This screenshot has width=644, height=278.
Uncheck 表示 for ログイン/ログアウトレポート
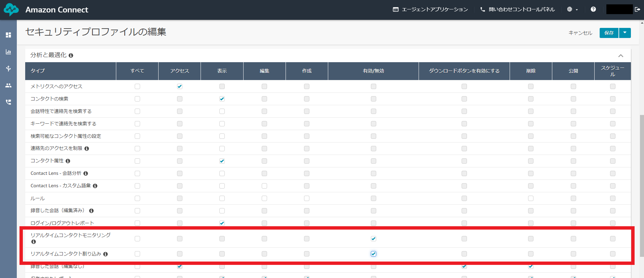click(222, 223)
